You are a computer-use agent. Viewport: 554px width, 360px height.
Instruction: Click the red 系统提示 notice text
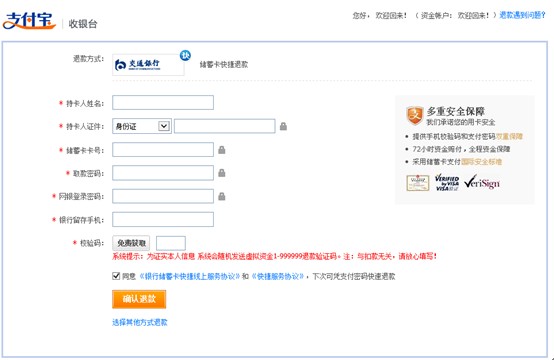click(275, 256)
